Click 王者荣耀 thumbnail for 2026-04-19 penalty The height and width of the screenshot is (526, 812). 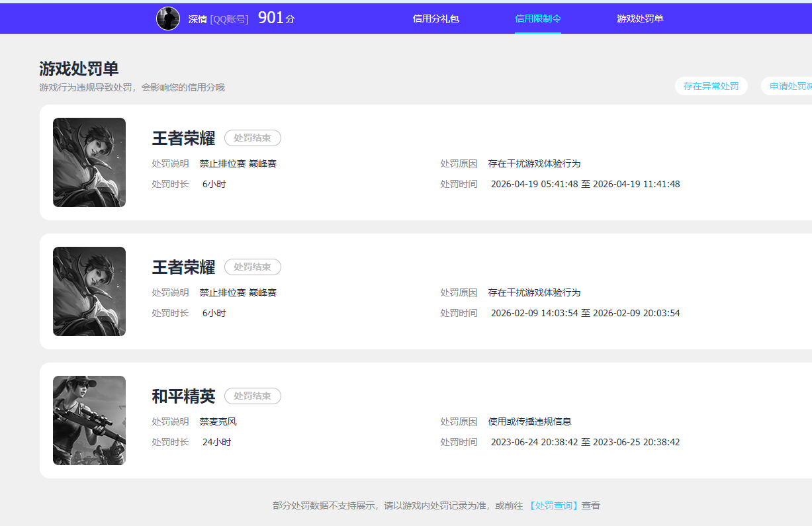89,162
